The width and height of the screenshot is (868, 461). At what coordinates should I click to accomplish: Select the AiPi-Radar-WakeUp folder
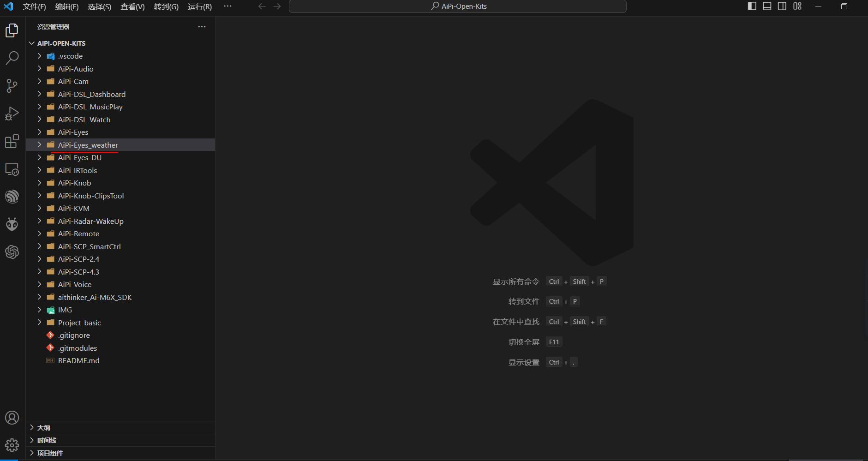point(120,221)
